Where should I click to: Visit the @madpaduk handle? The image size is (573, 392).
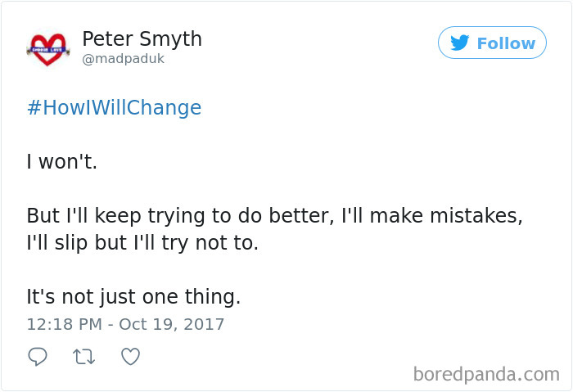(x=123, y=59)
